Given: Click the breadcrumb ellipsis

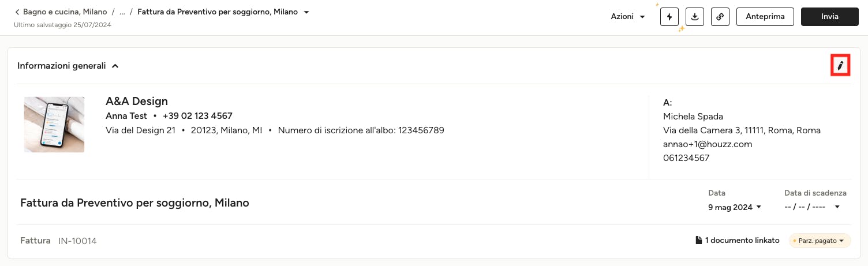Looking at the screenshot, I should pyautogui.click(x=122, y=12).
